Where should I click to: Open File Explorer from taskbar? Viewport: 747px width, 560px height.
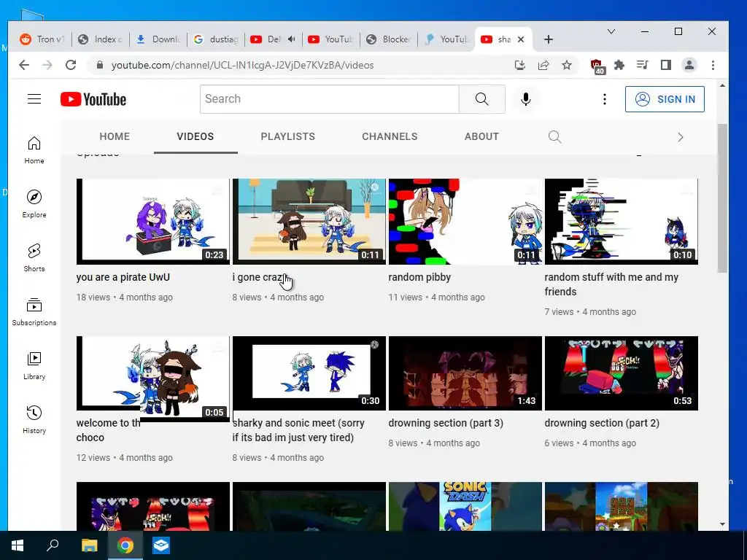pyautogui.click(x=89, y=545)
